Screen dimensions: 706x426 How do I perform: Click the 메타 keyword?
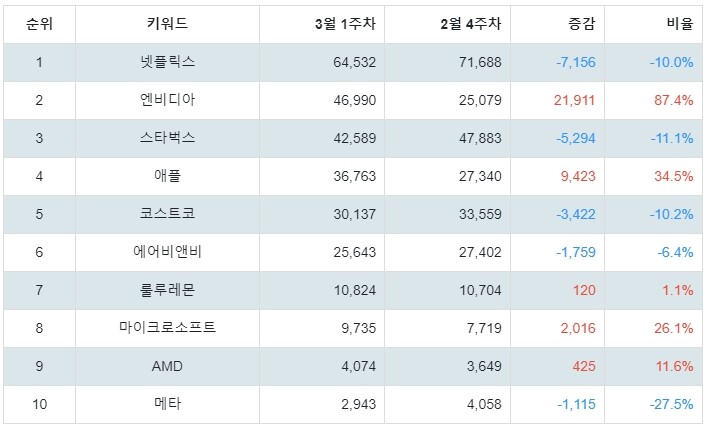tap(167, 404)
